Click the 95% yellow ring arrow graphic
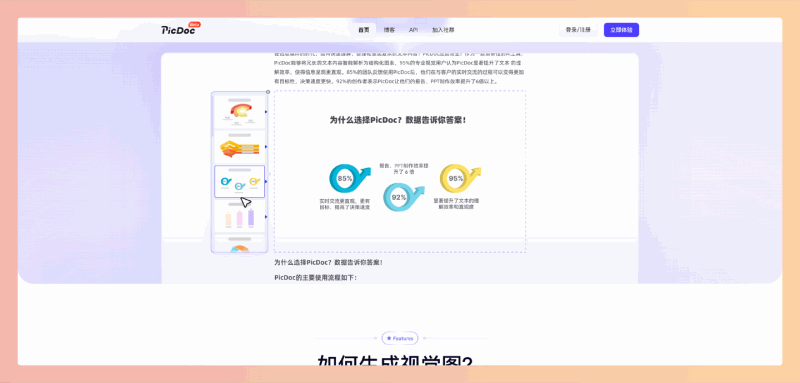 pyautogui.click(x=460, y=177)
